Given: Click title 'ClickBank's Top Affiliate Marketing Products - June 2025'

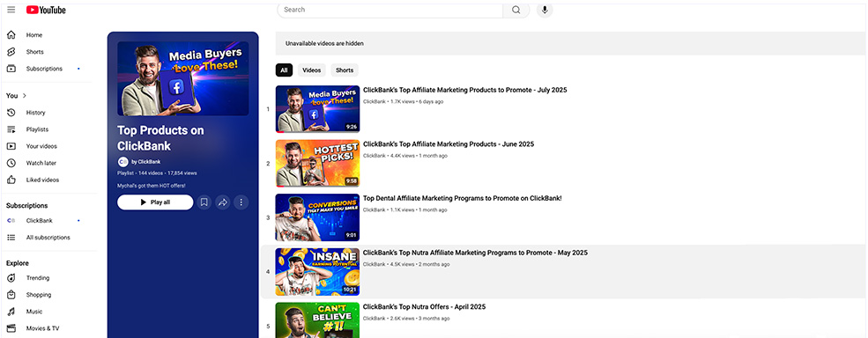Looking at the screenshot, I should tap(449, 144).
